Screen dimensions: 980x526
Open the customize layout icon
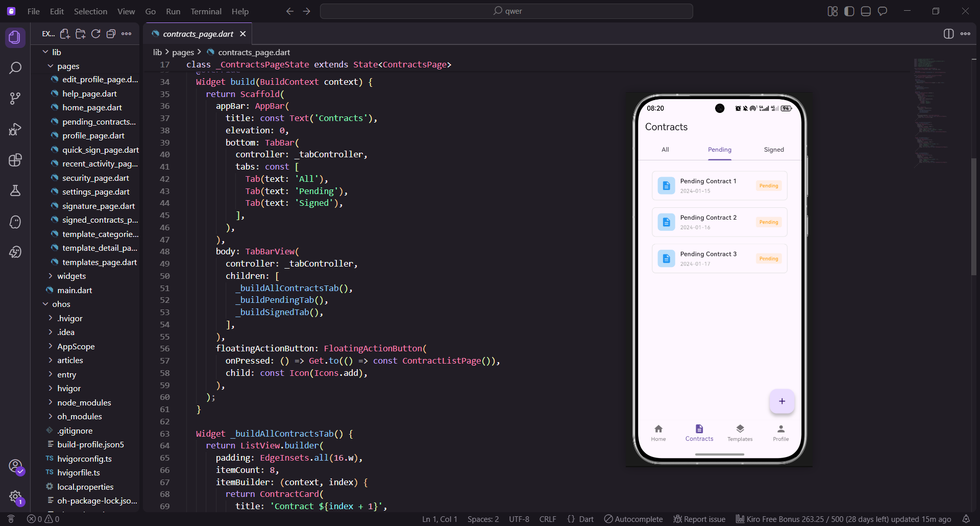832,11
